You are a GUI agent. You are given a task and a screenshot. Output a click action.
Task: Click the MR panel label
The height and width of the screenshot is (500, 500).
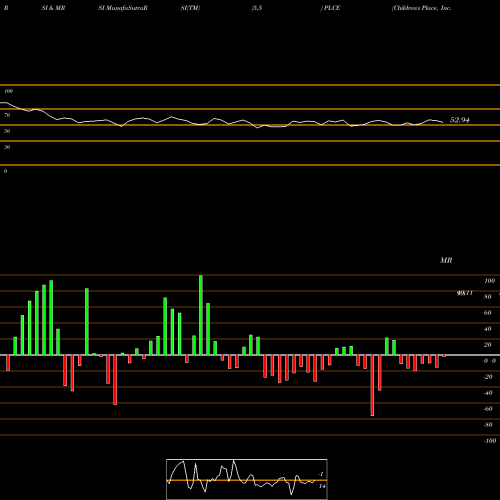(x=446, y=260)
